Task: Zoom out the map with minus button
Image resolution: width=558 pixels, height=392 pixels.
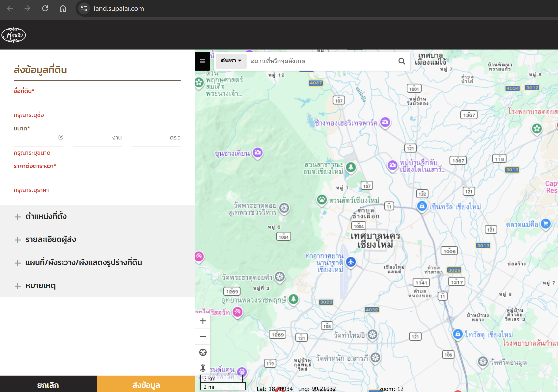Action: (203, 337)
